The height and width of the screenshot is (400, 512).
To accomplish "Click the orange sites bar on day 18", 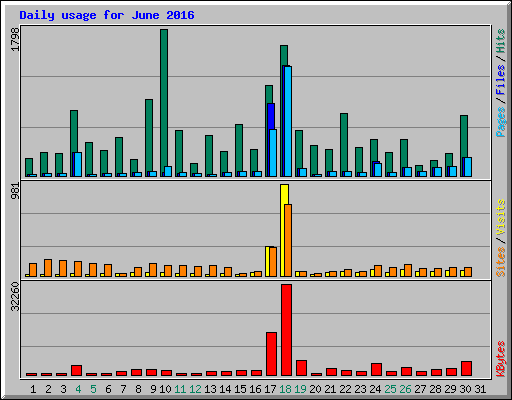I will point(288,240).
